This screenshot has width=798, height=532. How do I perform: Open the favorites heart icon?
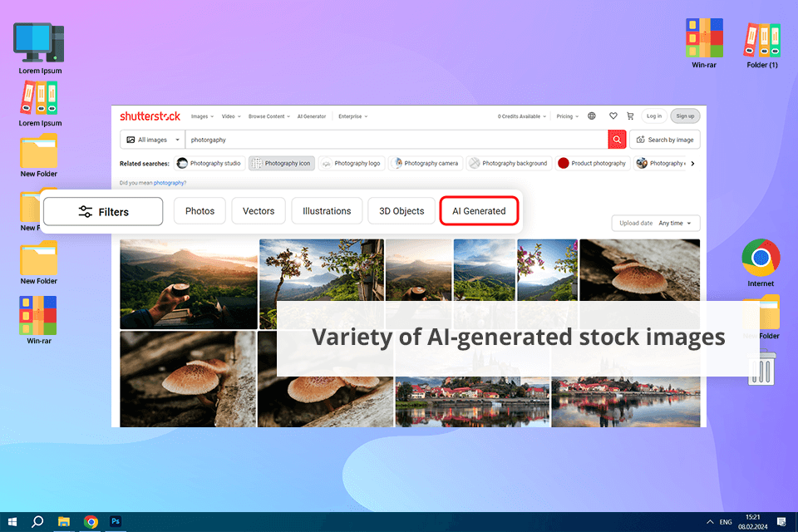click(x=613, y=116)
